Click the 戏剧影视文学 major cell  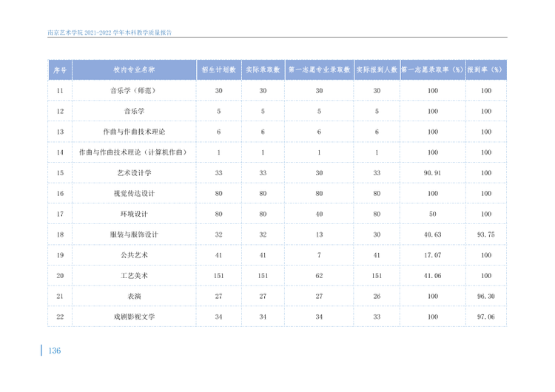coord(134,317)
